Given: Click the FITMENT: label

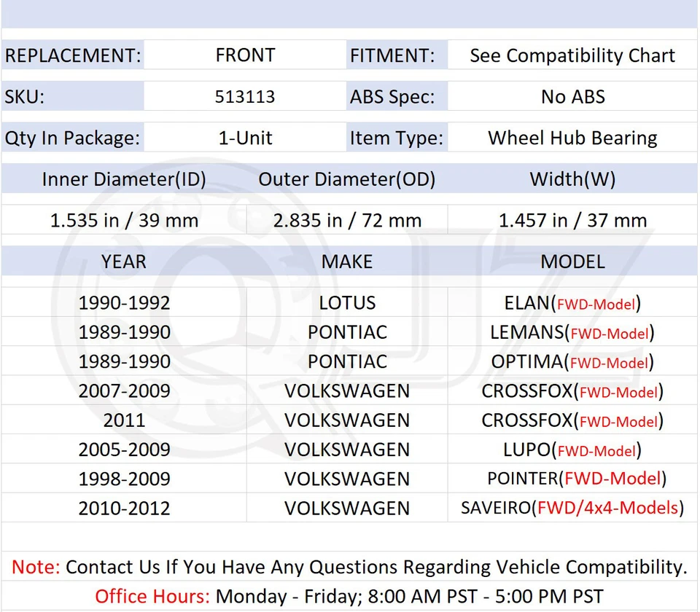Looking at the screenshot, I should [x=392, y=55].
